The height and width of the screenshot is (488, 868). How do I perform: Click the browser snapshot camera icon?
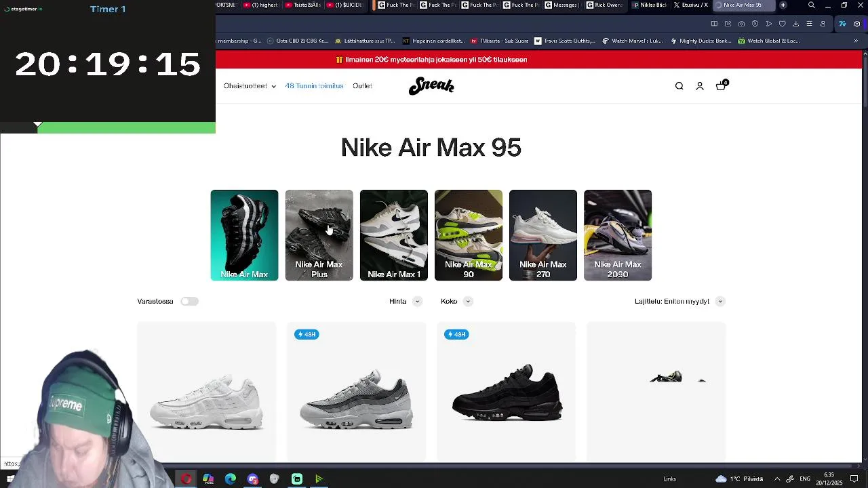[741, 24]
